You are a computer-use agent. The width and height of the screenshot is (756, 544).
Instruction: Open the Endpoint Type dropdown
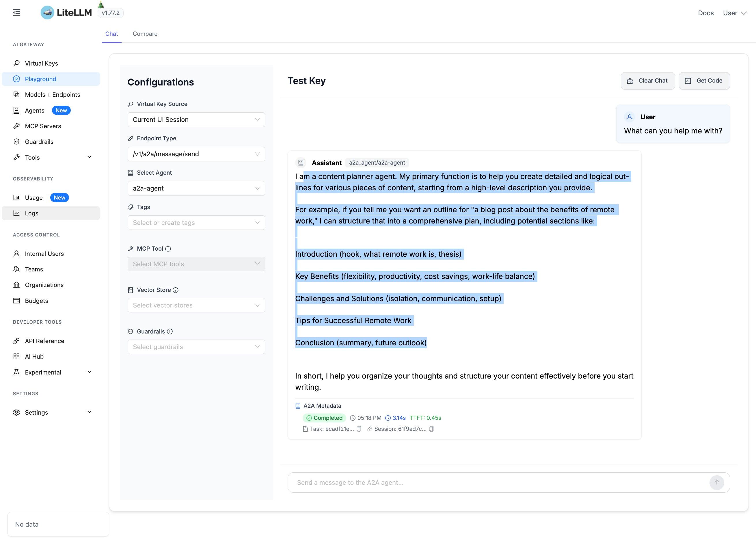(196, 154)
